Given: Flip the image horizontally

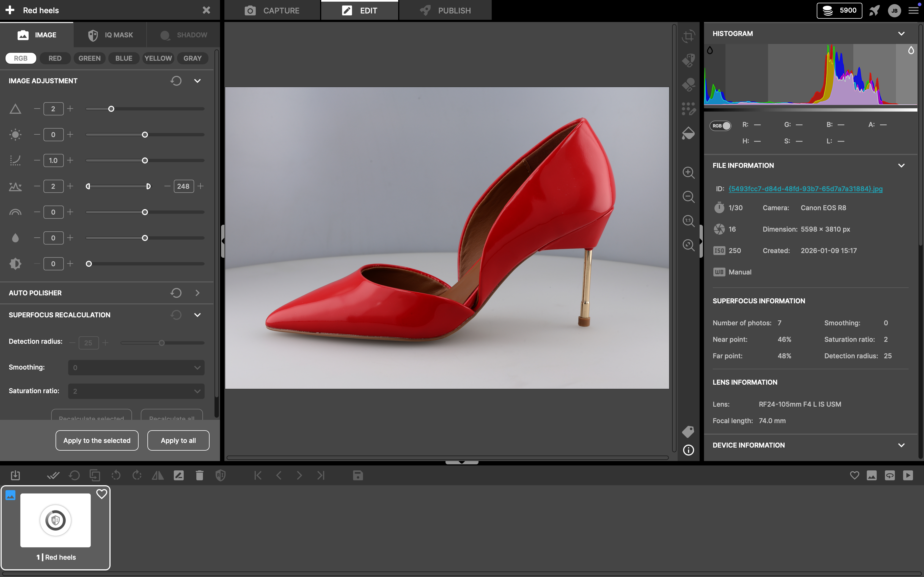Looking at the screenshot, I should tap(158, 476).
